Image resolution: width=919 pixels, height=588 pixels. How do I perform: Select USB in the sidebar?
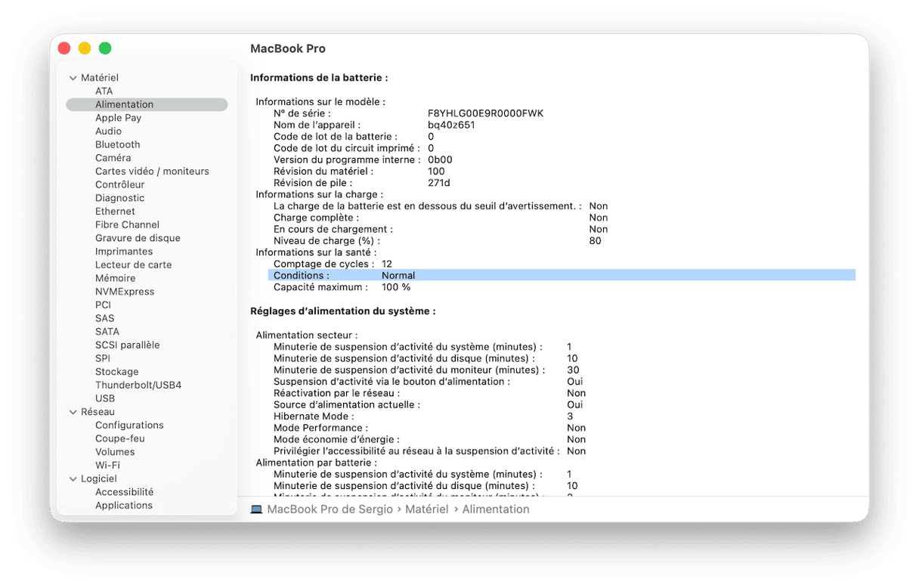pyautogui.click(x=105, y=398)
